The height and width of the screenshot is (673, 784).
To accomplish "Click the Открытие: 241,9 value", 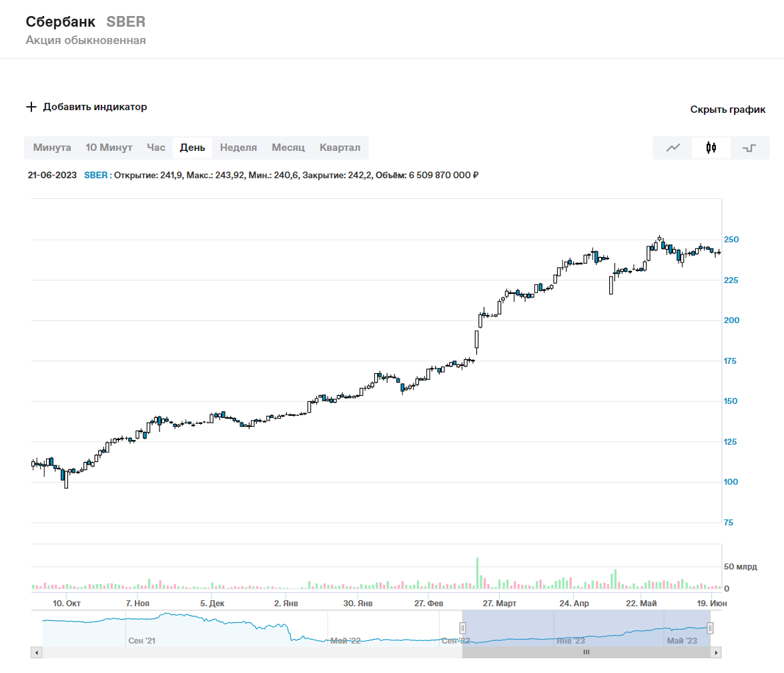I will coord(149,175).
